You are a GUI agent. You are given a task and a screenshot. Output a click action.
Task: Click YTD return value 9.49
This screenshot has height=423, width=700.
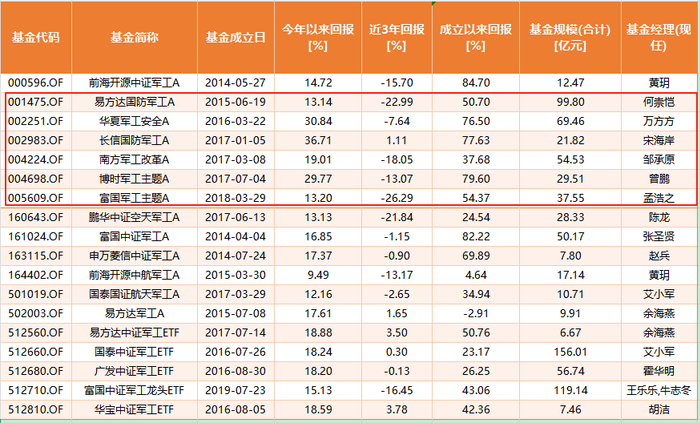point(318,275)
